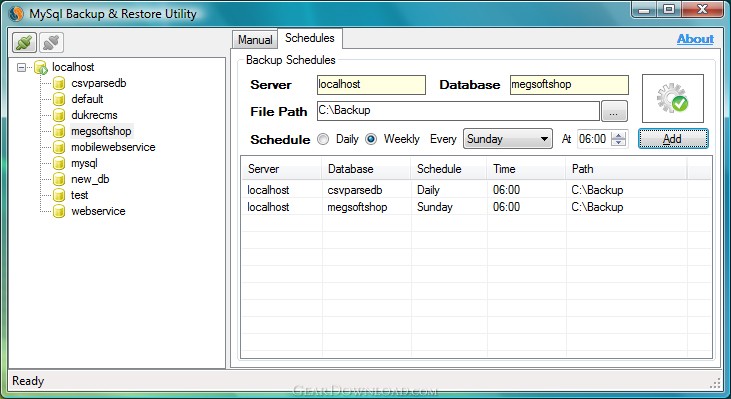
Task: Select the Schedules tab
Action: coord(310,38)
